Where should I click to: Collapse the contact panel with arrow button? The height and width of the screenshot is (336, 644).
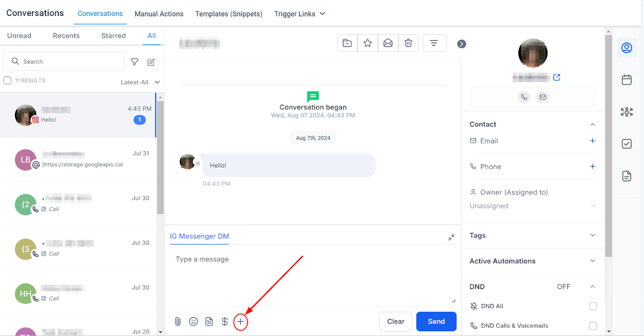click(x=462, y=44)
